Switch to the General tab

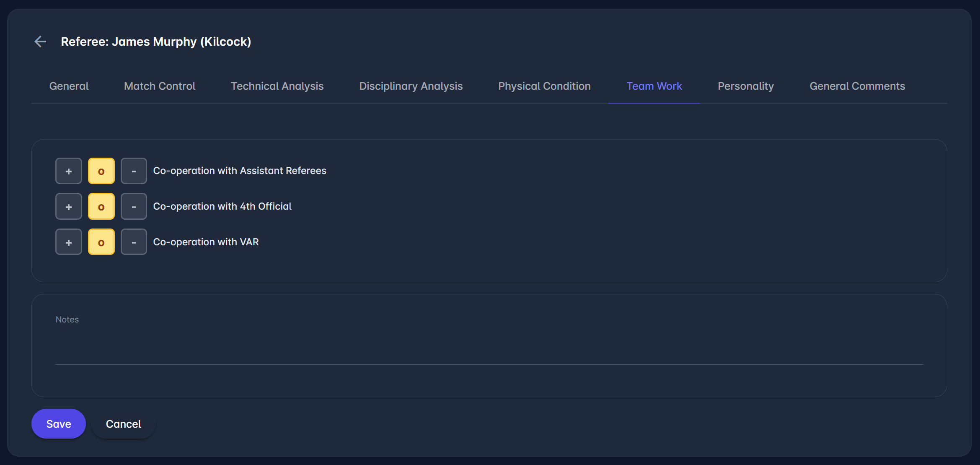[x=69, y=86]
